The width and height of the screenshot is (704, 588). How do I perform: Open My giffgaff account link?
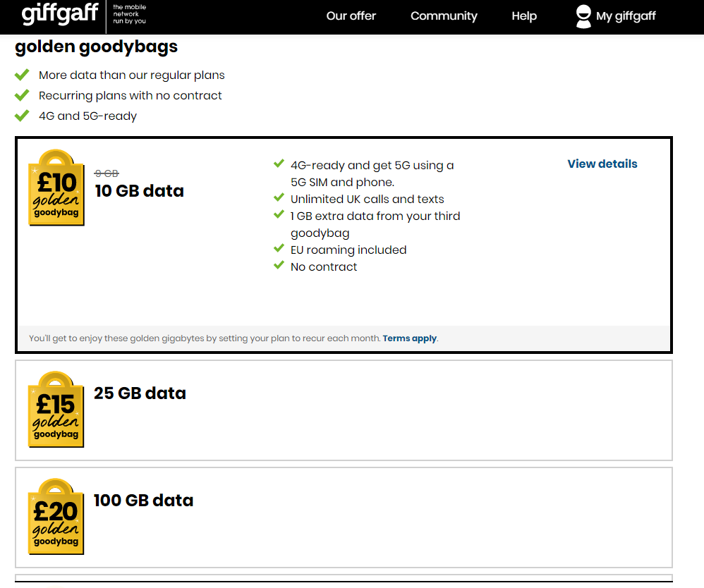(626, 16)
